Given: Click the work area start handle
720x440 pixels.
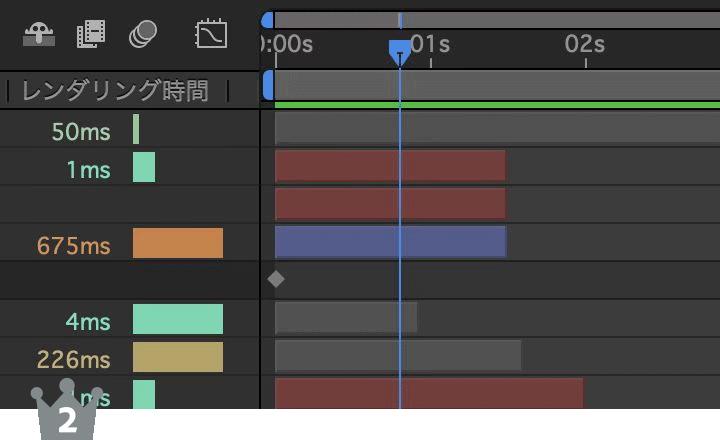Looking at the screenshot, I should tap(267, 85).
